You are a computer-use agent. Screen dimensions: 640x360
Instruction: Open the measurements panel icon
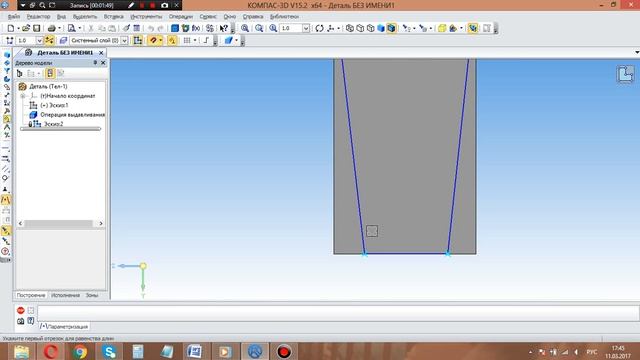pos(6,127)
